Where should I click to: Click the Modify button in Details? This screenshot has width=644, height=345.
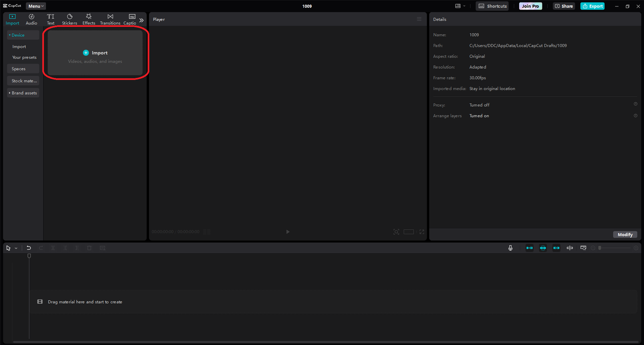[625, 235]
